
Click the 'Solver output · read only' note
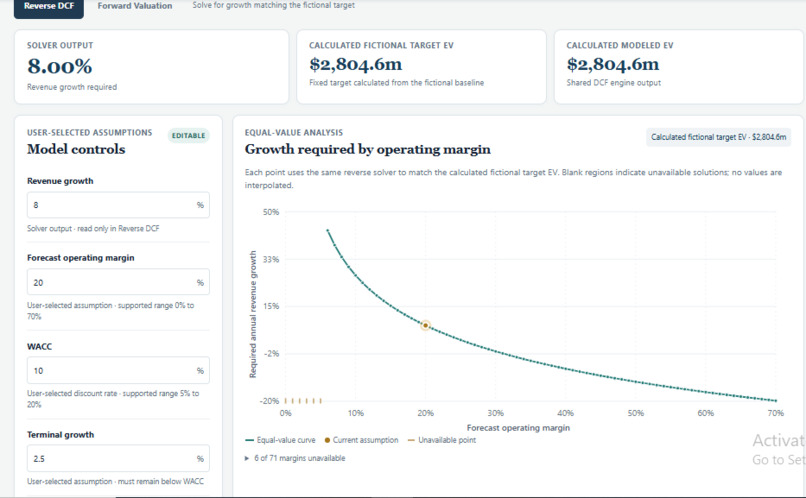point(93,228)
